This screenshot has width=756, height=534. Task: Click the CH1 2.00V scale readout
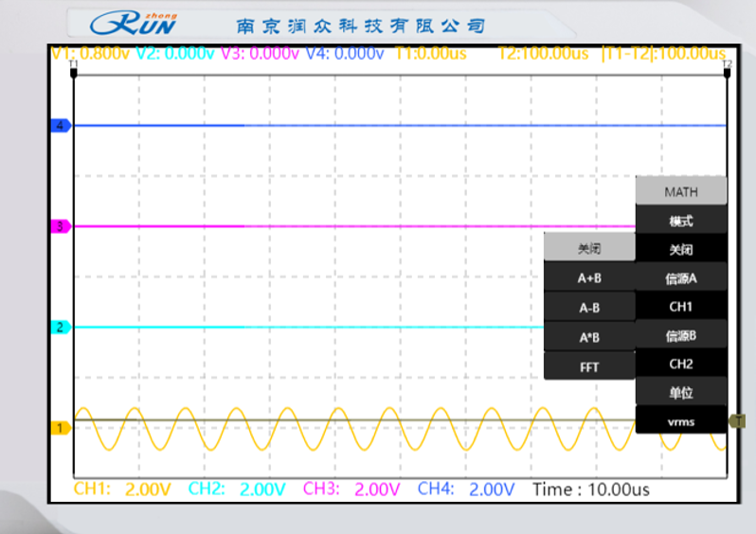click(123, 489)
